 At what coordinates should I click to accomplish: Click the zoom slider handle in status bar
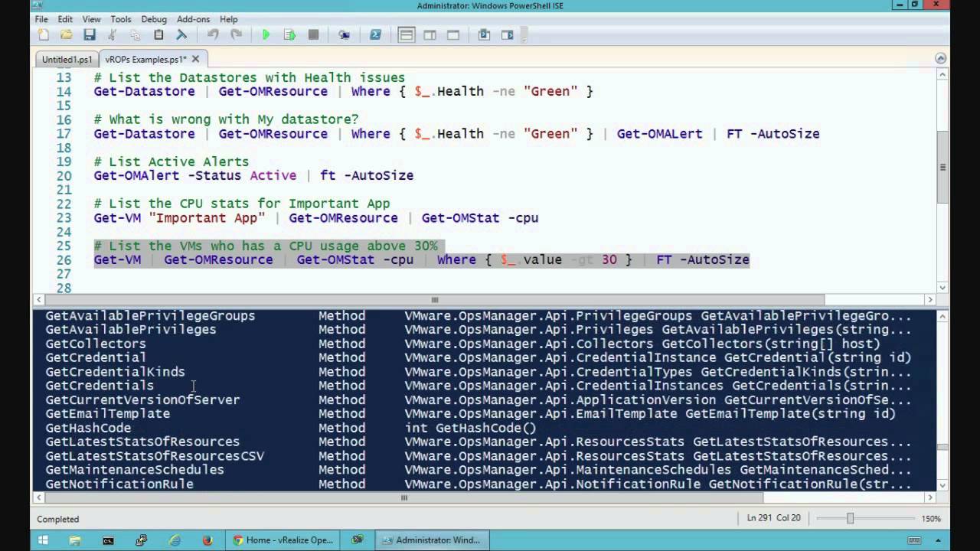point(850,518)
